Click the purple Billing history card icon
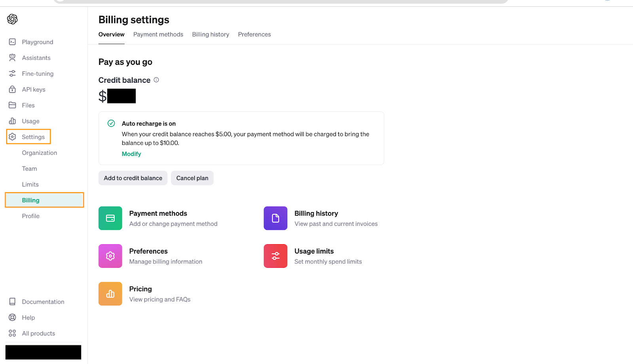 (x=275, y=218)
